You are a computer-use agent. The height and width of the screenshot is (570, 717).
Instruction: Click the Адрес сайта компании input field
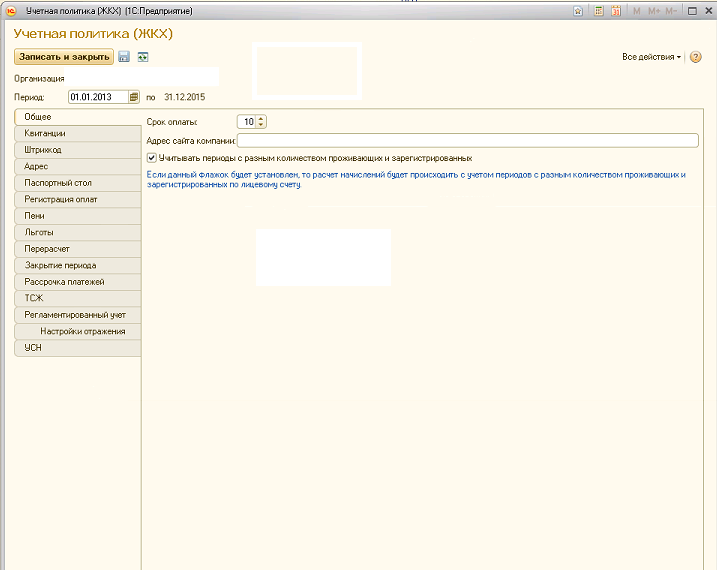[467, 140]
